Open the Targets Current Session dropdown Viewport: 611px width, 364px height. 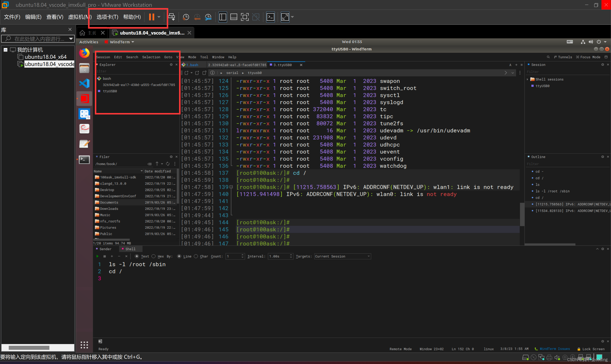click(x=343, y=256)
